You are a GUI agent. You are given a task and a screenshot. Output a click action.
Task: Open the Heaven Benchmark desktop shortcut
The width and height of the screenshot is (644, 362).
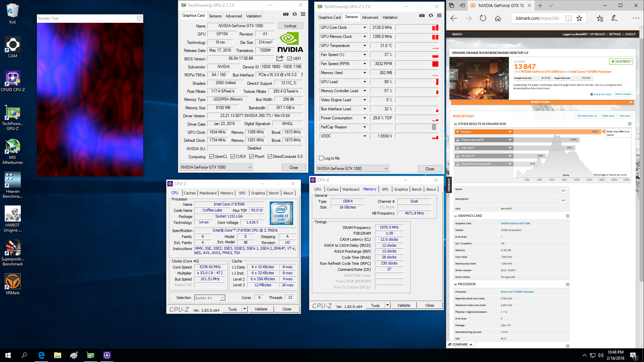(13, 185)
